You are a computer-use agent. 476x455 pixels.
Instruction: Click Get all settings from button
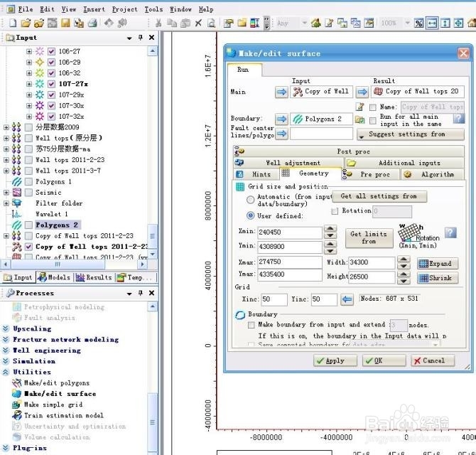click(379, 196)
